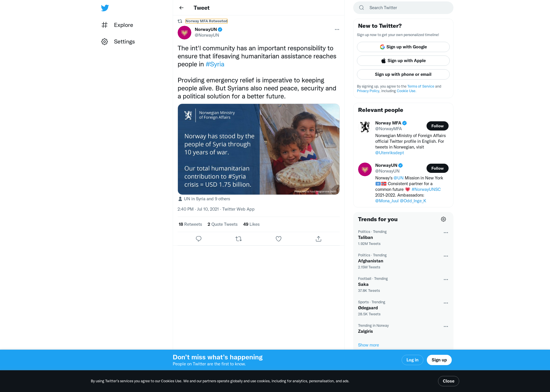Click the NorwayUN avatar on the tweet
This screenshot has height=392, width=550.
point(184,33)
